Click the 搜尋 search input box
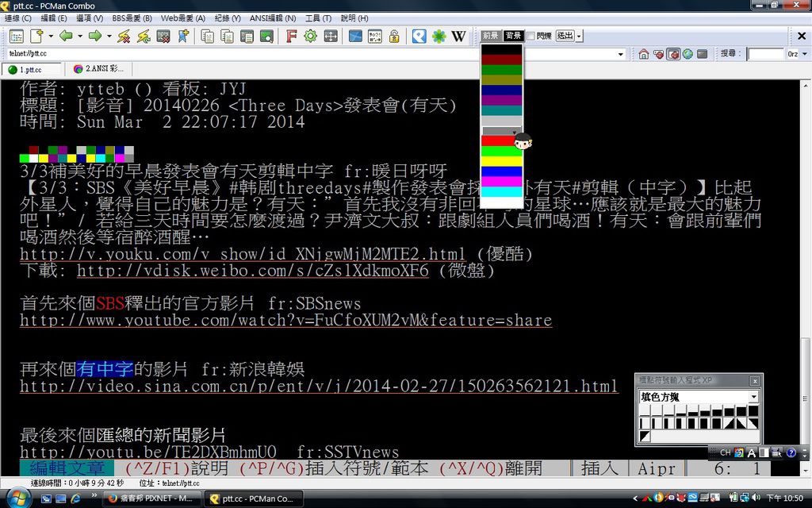This screenshot has width=812, height=508. click(x=765, y=54)
